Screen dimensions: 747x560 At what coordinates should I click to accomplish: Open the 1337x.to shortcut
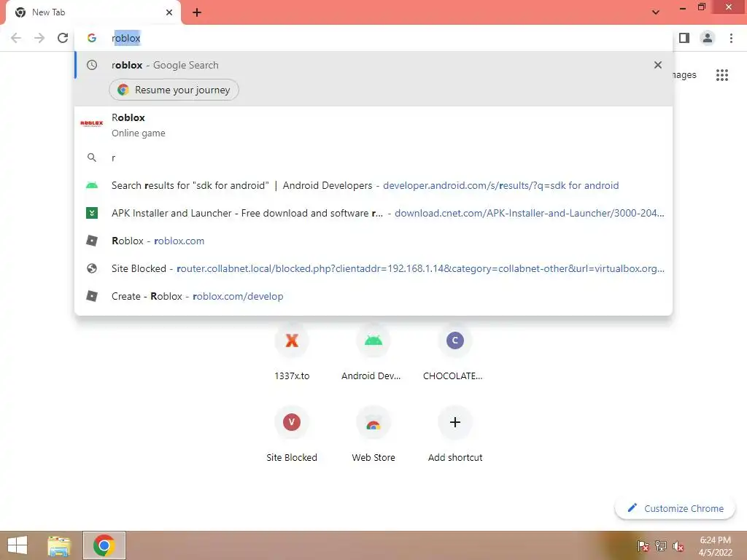(292, 351)
